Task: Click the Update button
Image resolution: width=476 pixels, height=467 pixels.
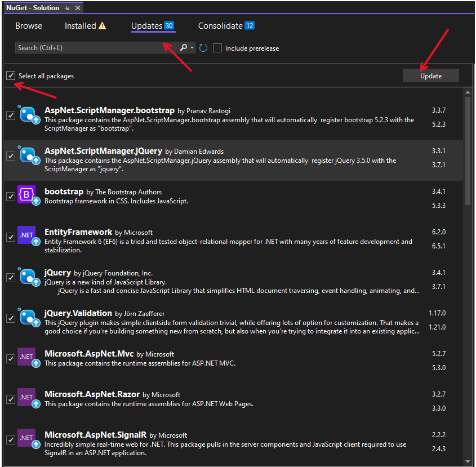Action: 431,75
